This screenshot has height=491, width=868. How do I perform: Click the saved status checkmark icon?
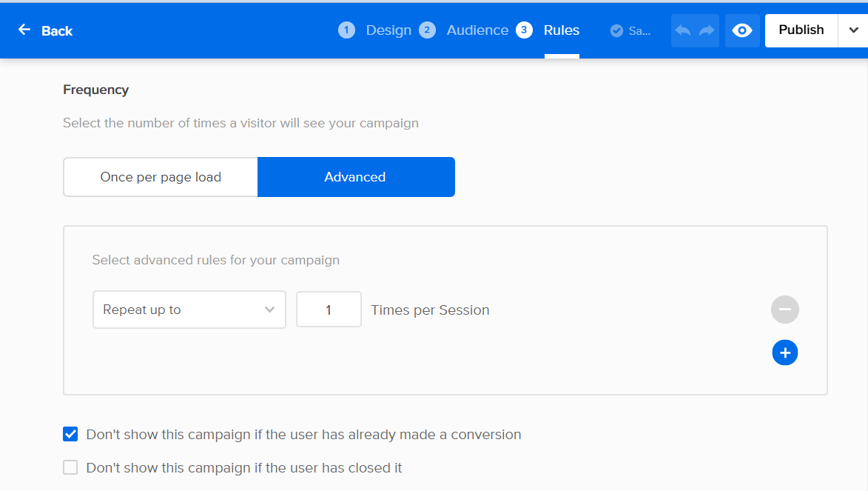(616, 30)
